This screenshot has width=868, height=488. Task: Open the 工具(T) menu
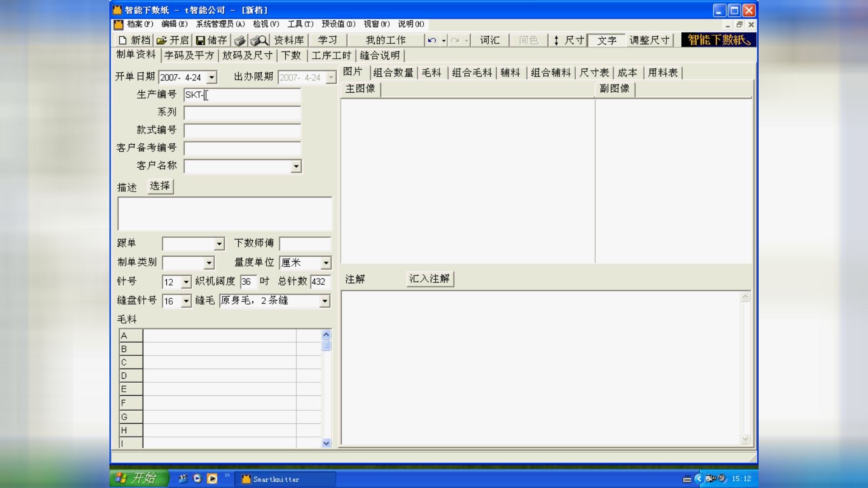(300, 24)
